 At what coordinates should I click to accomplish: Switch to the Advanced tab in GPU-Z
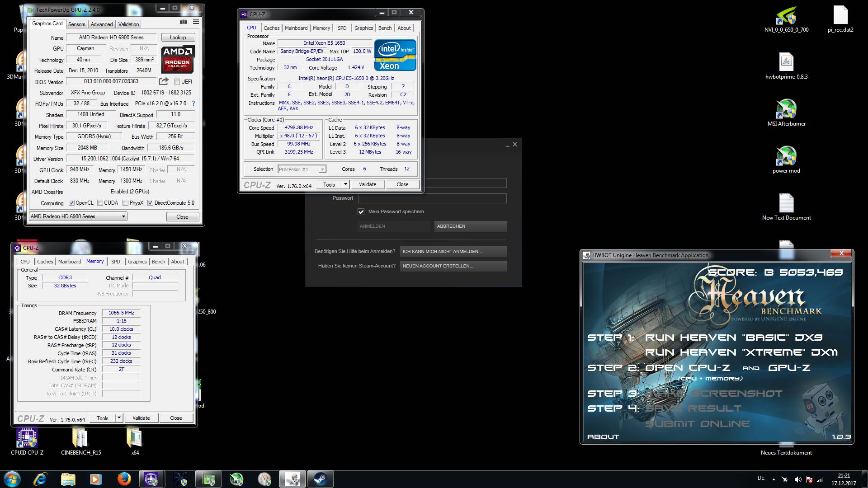102,24
